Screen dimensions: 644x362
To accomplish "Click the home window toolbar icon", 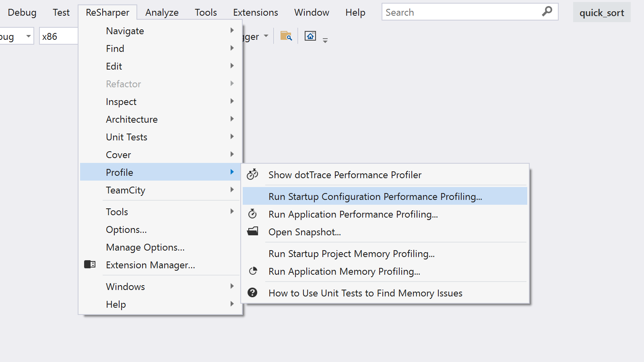I will [x=310, y=36].
